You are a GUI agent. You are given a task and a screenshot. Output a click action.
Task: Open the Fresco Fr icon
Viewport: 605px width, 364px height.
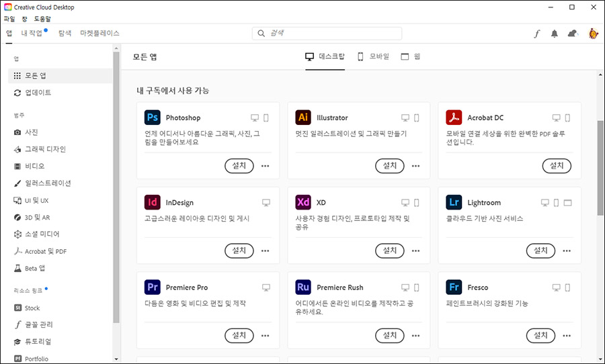(454, 287)
